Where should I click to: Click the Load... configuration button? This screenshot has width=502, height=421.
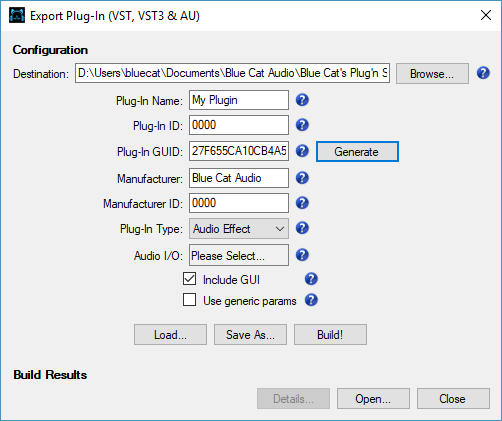click(x=170, y=335)
